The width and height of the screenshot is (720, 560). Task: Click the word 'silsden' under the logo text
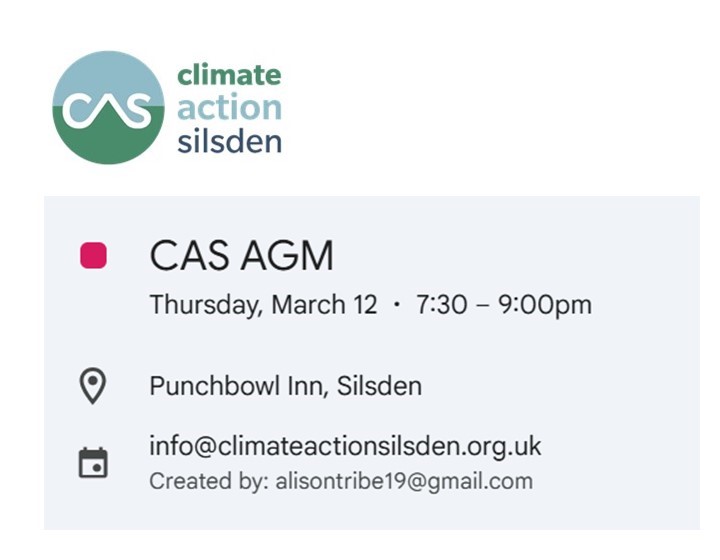tap(229, 139)
